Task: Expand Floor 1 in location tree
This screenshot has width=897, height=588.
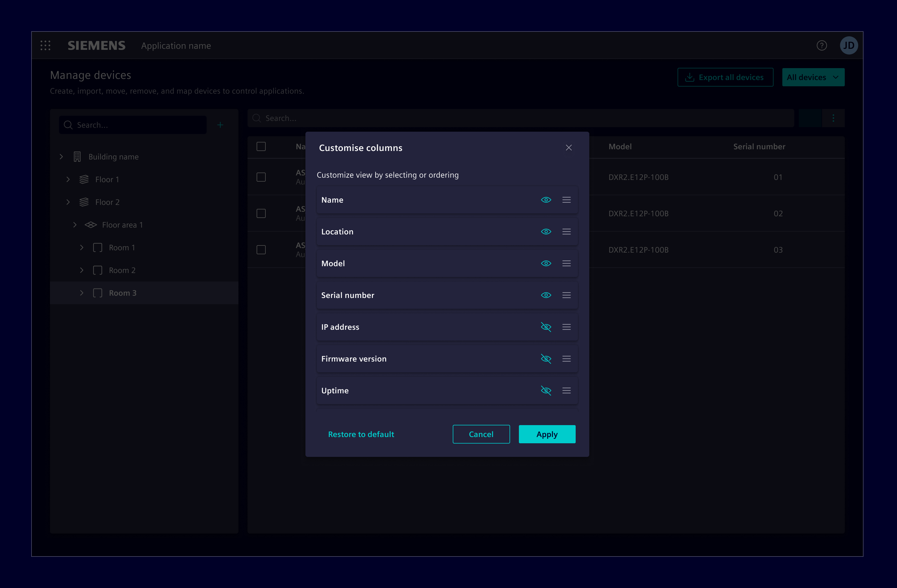Action: (68, 180)
